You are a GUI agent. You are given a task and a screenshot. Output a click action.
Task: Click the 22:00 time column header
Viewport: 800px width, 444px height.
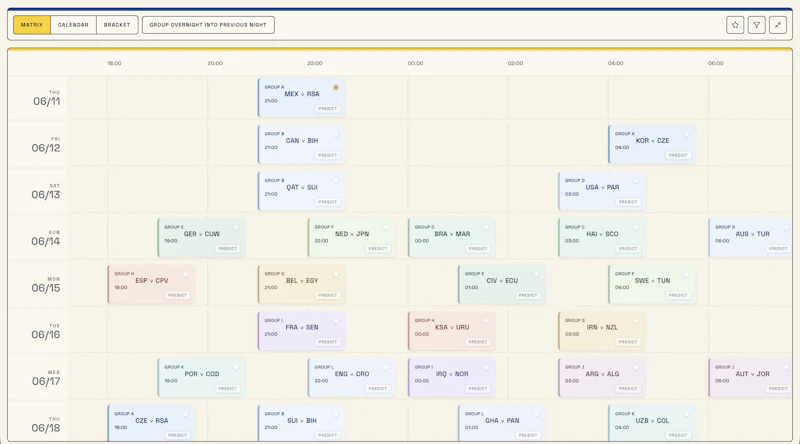coord(315,63)
